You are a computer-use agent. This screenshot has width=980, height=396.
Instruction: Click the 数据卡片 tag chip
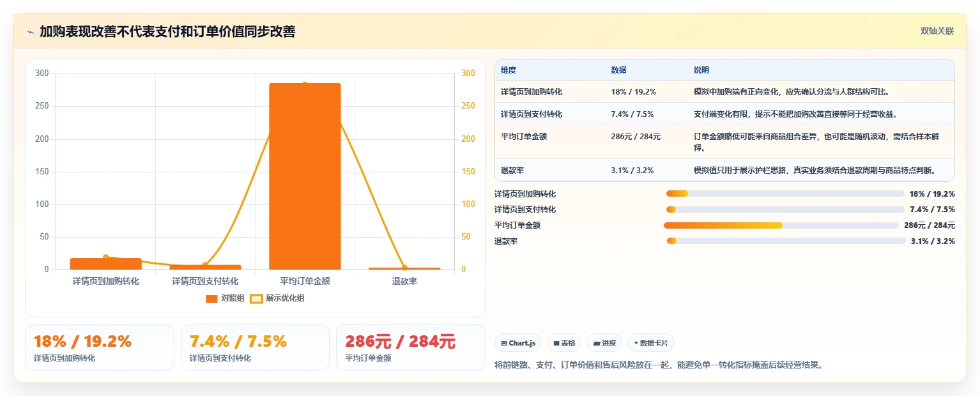coord(651,343)
